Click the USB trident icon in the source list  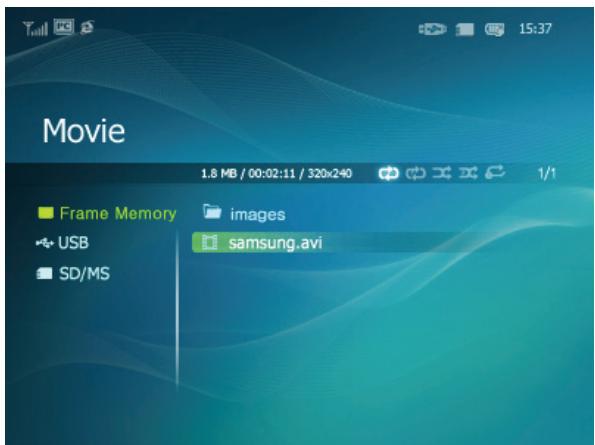coord(45,243)
